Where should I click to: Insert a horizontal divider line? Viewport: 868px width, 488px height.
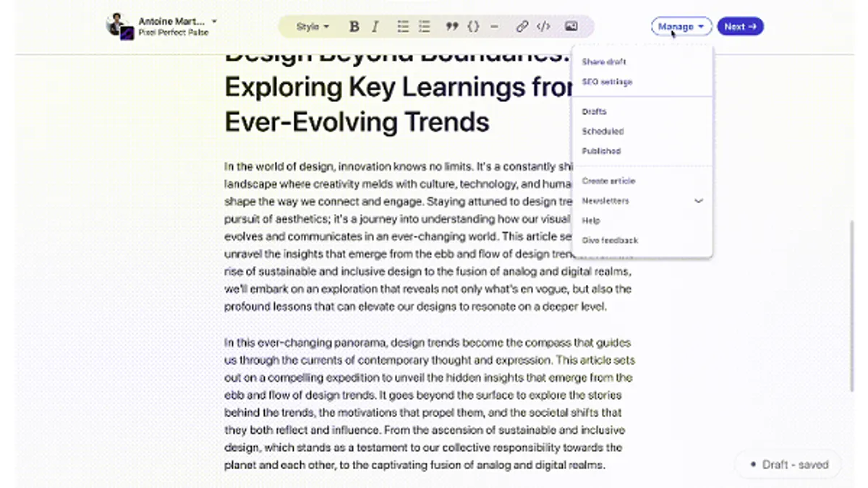point(494,27)
